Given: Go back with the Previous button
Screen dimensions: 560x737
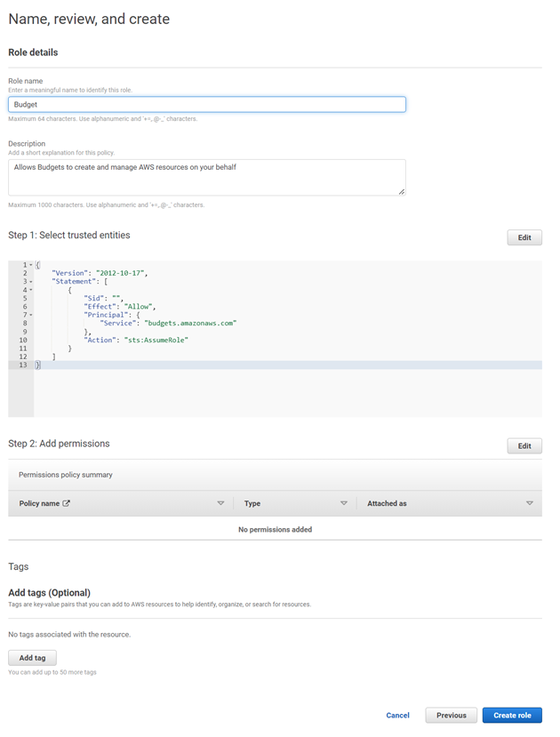Looking at the screenshot, I should [451, 716].
